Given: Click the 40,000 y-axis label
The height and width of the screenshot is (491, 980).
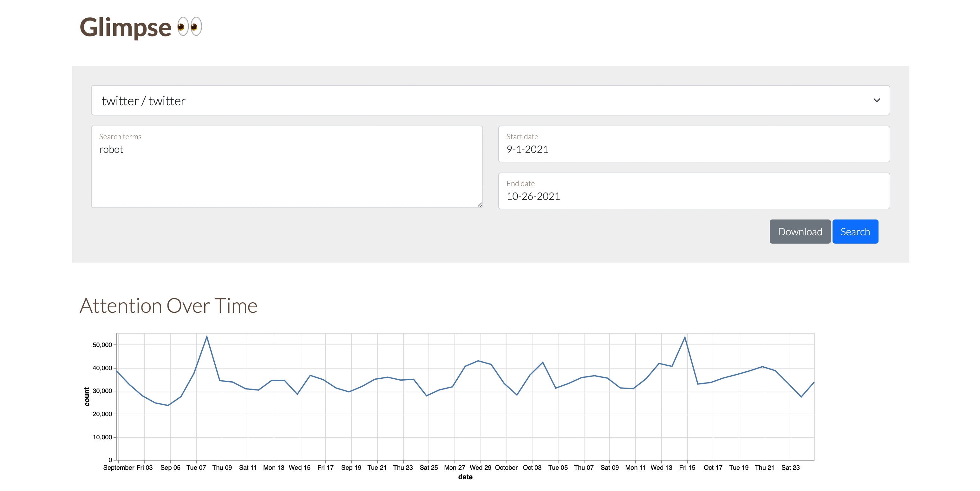Looking at the screenshot, I should click(102, 368).
